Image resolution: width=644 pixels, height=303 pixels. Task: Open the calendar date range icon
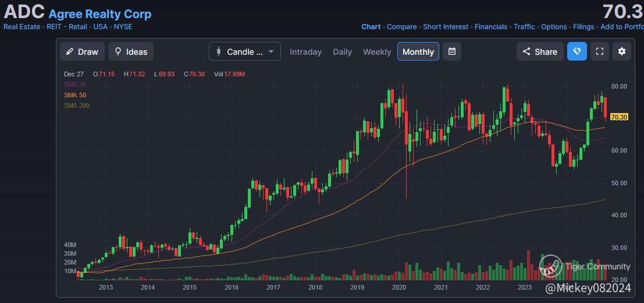(x=451, y=51)
